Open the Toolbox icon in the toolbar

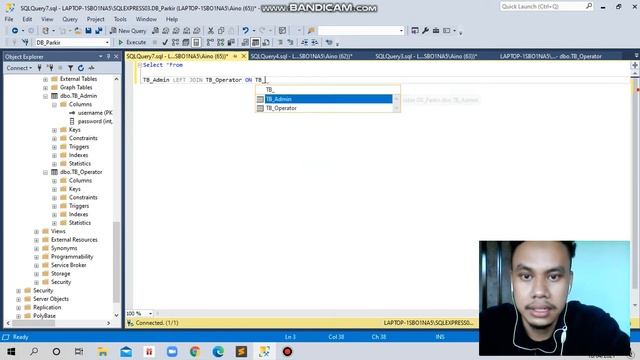click(436, 31)
